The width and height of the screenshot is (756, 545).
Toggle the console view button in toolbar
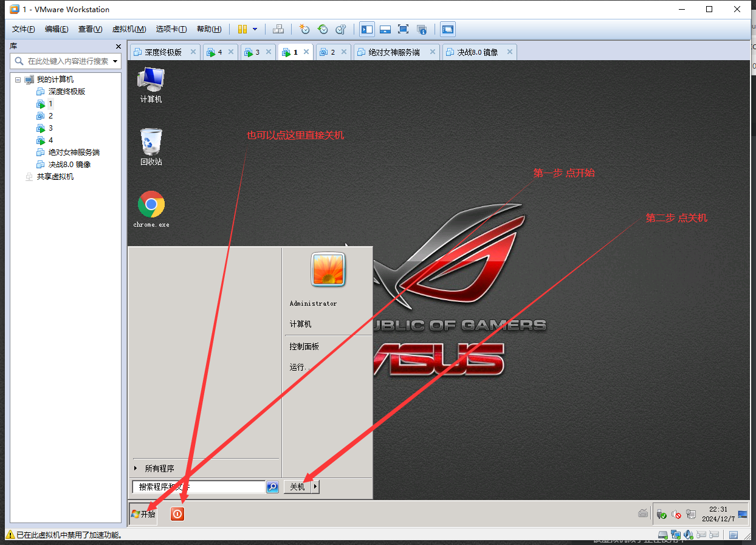448,29
